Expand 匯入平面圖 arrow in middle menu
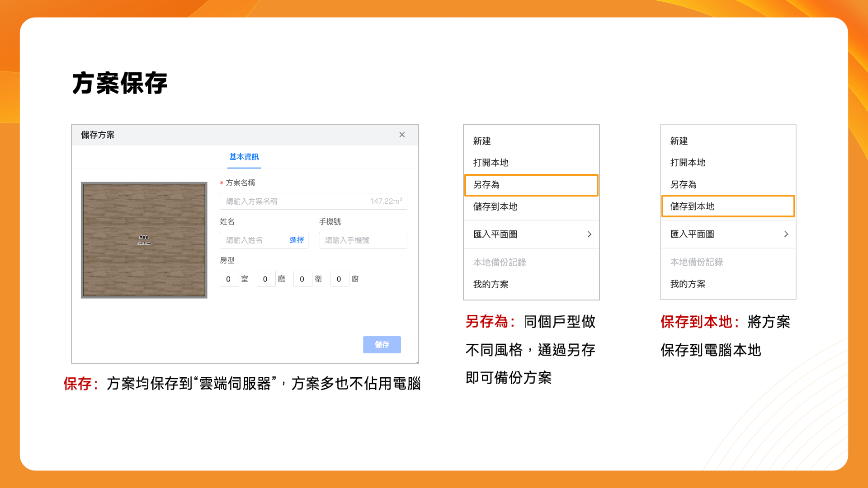This screenshot has width=868, height=488. (589, 234)
